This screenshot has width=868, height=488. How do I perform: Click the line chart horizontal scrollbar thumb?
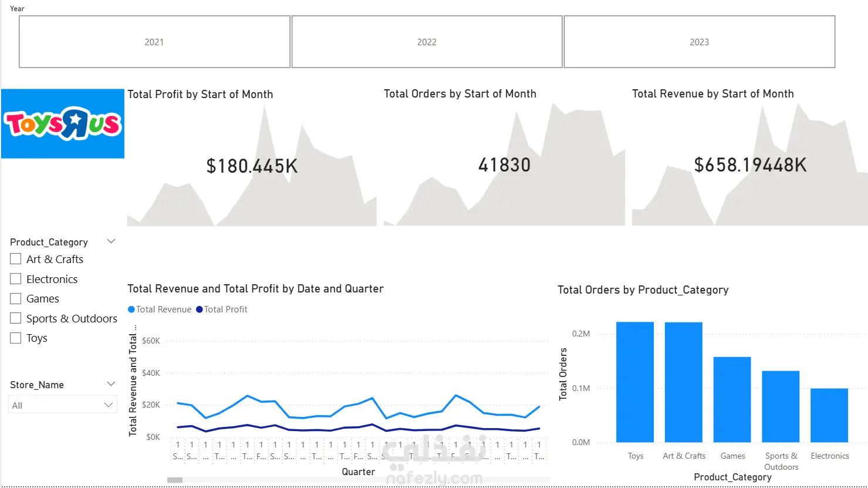pyautogui.click(x=175, y=480)
